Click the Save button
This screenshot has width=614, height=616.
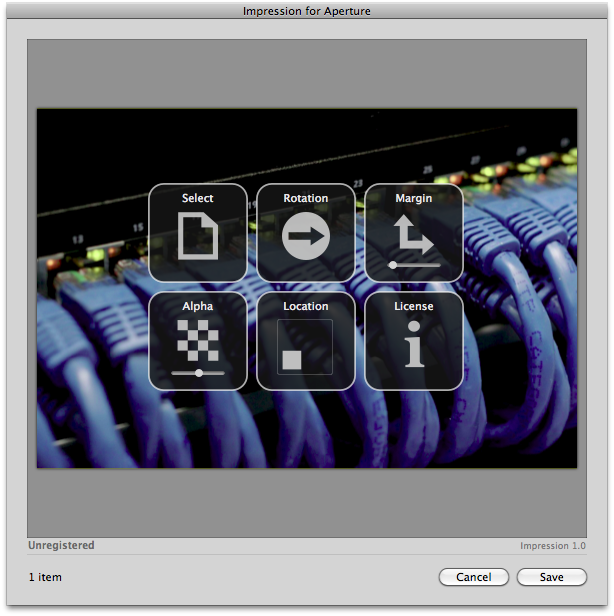click(552, 577)
